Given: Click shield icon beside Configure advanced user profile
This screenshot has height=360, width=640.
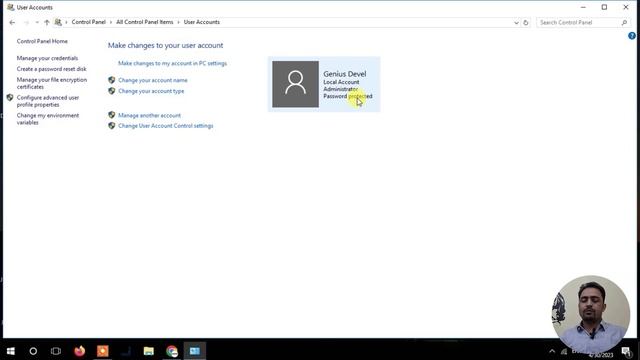Looking at the screenshot, I should point(10,98).
